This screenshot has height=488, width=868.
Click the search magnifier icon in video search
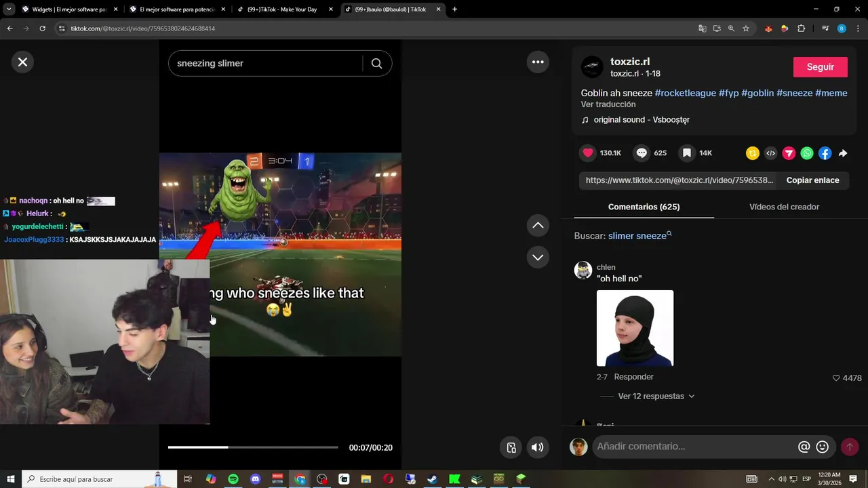(x=377, y=64)
